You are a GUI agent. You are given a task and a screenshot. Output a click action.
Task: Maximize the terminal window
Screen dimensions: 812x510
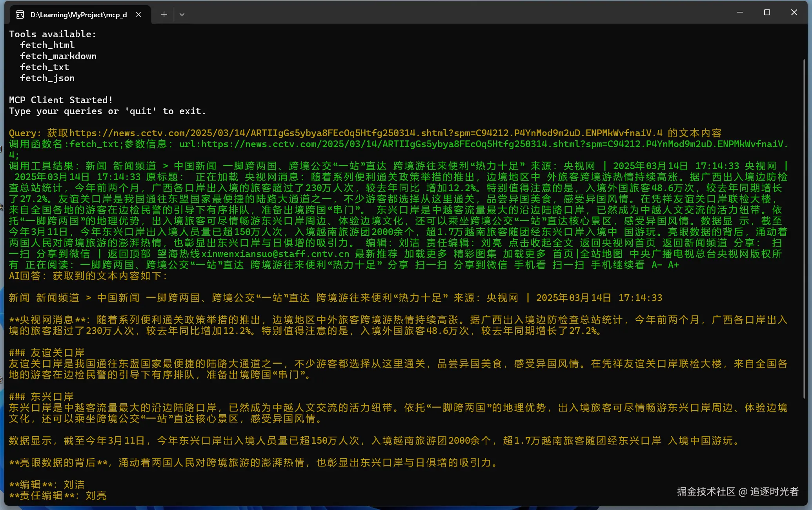click(x=767, y=13)
